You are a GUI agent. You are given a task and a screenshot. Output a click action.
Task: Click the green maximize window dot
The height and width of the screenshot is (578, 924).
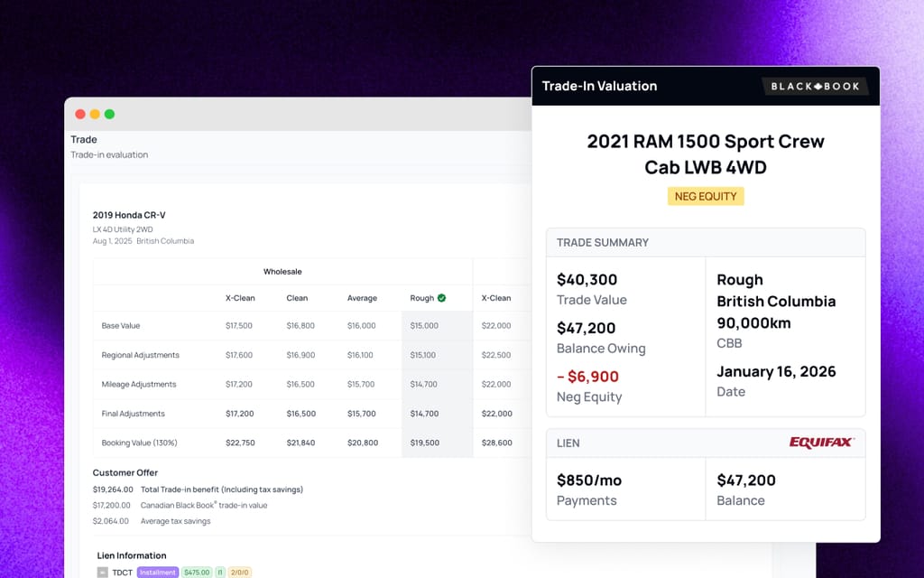point(109,114)
